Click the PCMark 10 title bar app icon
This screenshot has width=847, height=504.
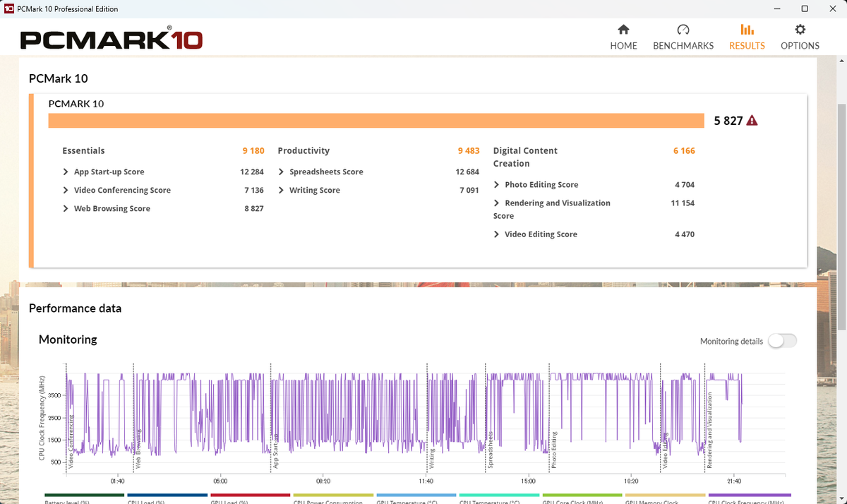click(9, 9)
